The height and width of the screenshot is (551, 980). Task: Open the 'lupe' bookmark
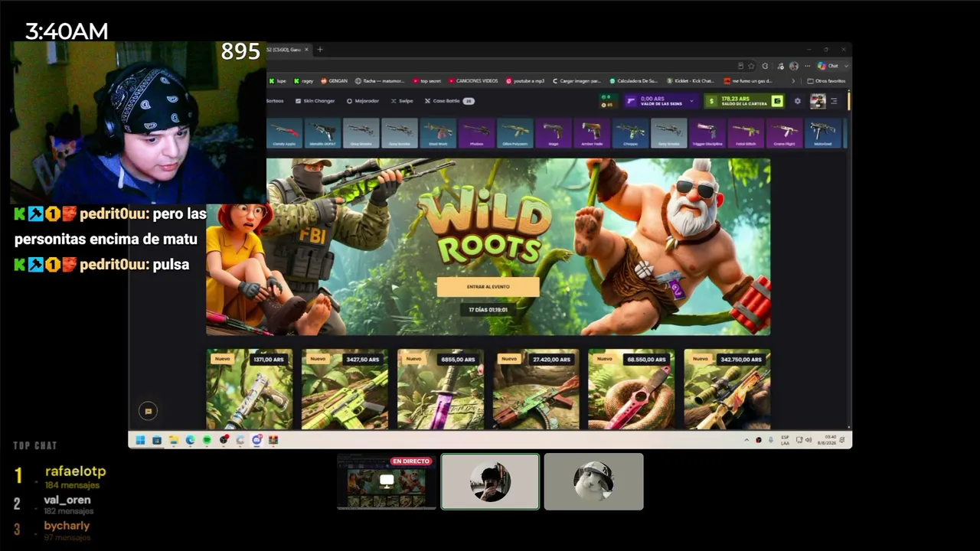click(277, 80)
